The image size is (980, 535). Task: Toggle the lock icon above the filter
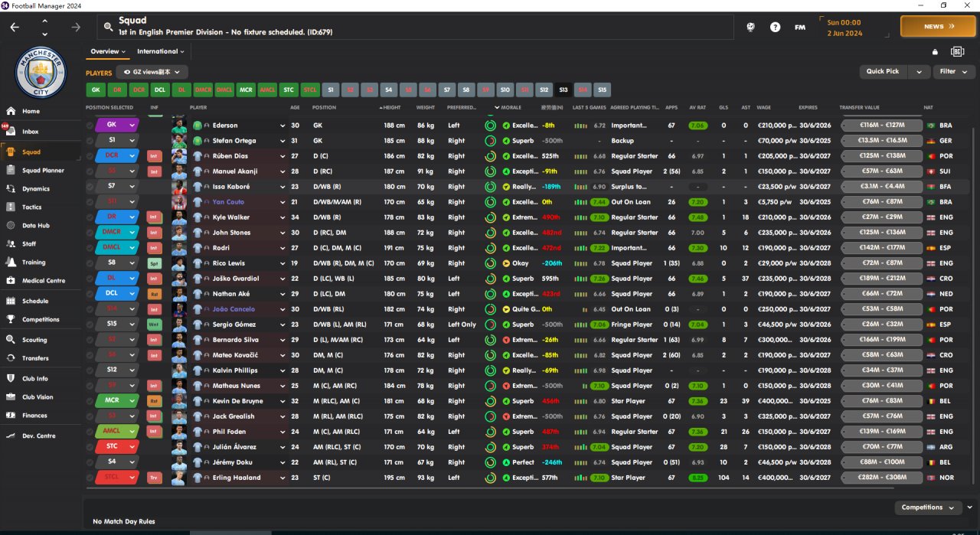tap(935, 52)
